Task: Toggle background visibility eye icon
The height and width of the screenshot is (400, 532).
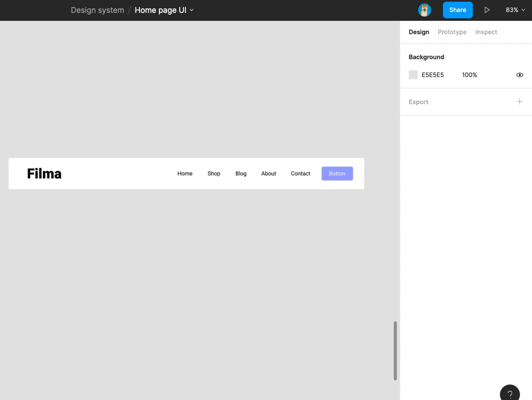Action: coord(519,75)
